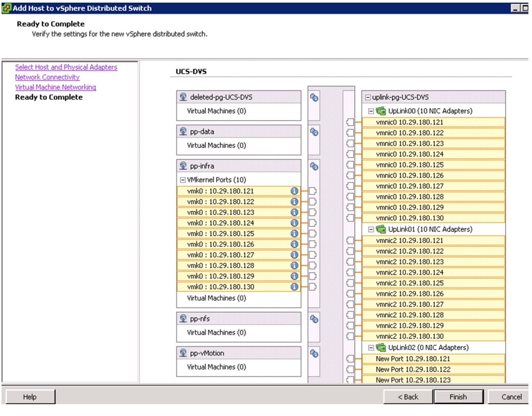Click Virtual Machines (0) under deleted-pg-UCS-DVS

pyautogui.click(x=217, y=111)
